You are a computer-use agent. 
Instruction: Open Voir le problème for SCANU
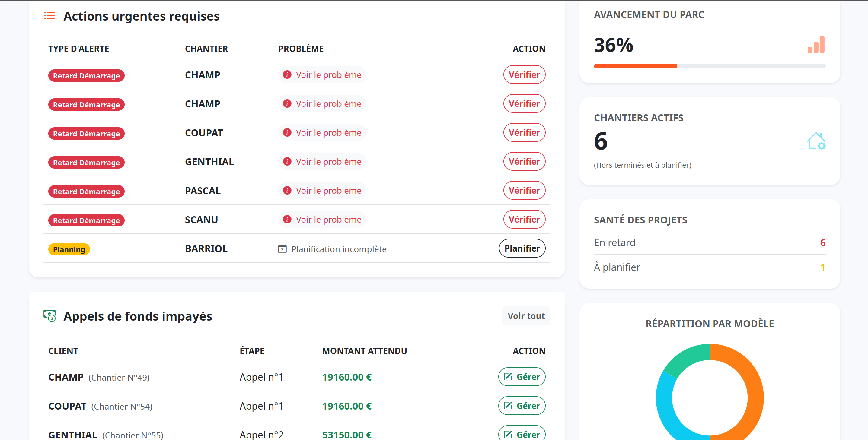pyautogui.click(x=322, y=220)
